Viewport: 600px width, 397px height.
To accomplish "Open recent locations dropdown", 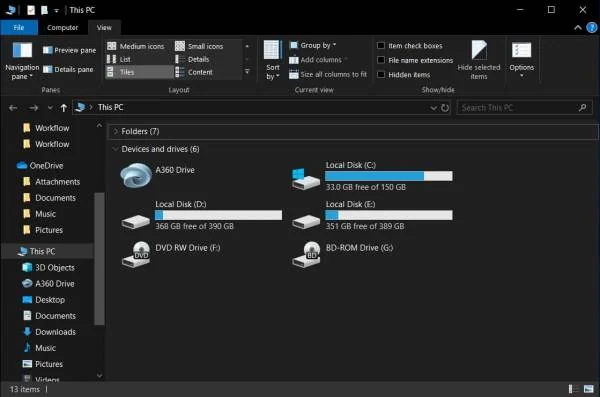I will (50, 108).
